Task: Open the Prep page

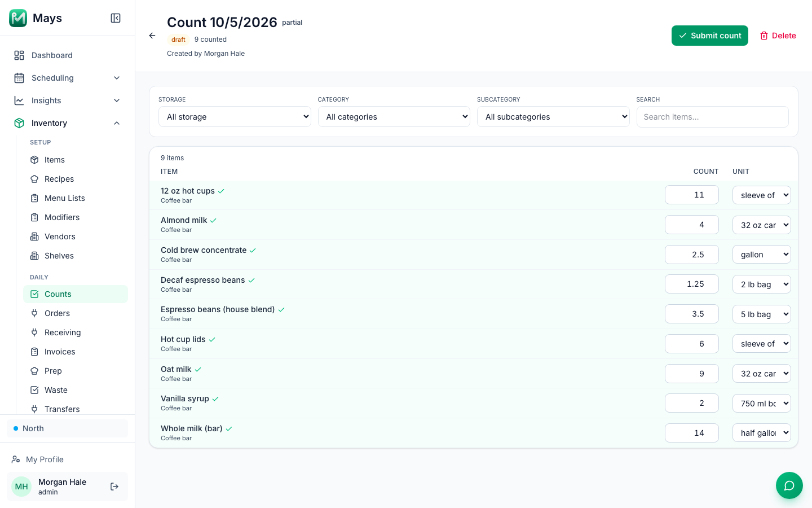Action: [x=76, y=371]
